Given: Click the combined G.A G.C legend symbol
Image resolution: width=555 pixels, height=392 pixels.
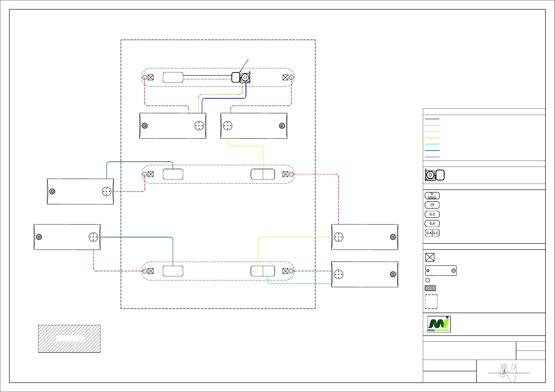Looking at the screenshot, I should point(432,233).
